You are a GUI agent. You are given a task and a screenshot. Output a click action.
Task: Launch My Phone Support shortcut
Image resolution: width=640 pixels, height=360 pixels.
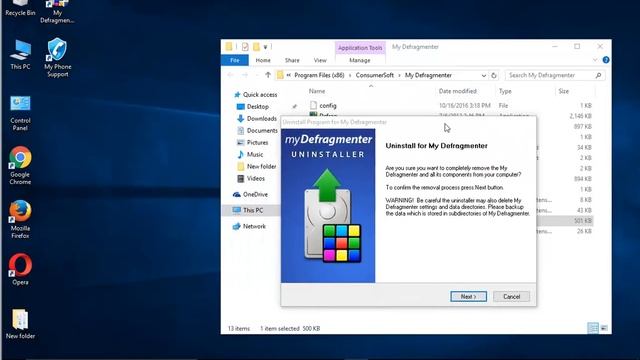point(57,58)
